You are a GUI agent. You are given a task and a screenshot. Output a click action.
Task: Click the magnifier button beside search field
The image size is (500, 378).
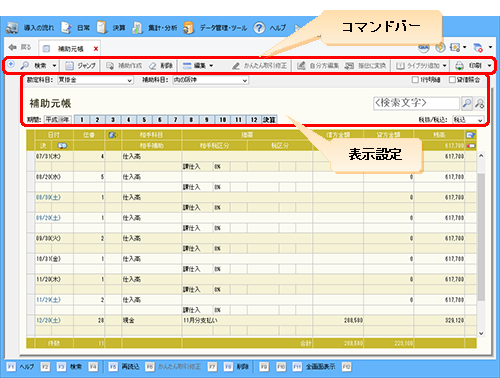pyautogui.click(x=467, y=103)
